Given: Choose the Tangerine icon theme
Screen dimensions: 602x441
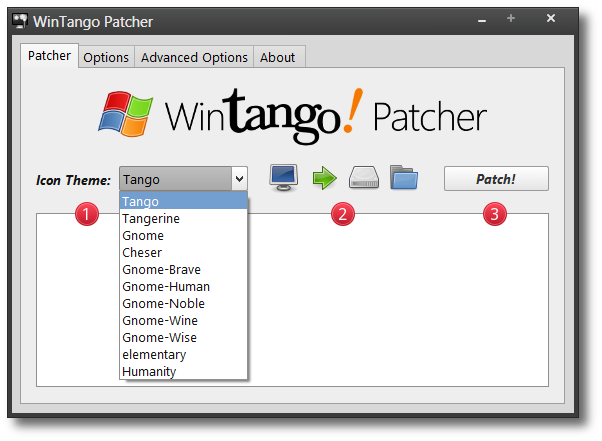Looking at the screenshot, I should click(184, 218).
